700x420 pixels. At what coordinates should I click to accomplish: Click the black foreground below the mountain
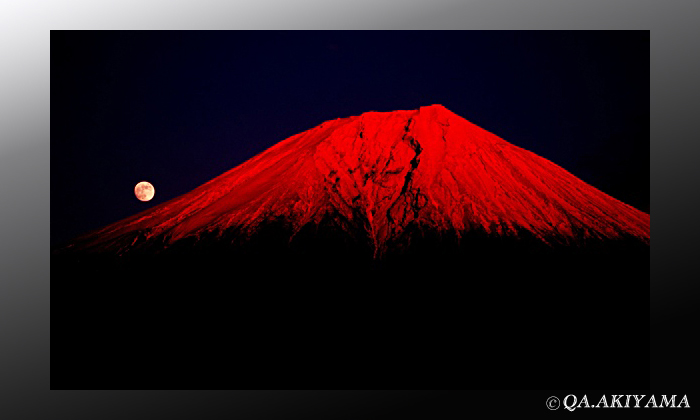tap(350, 320)
